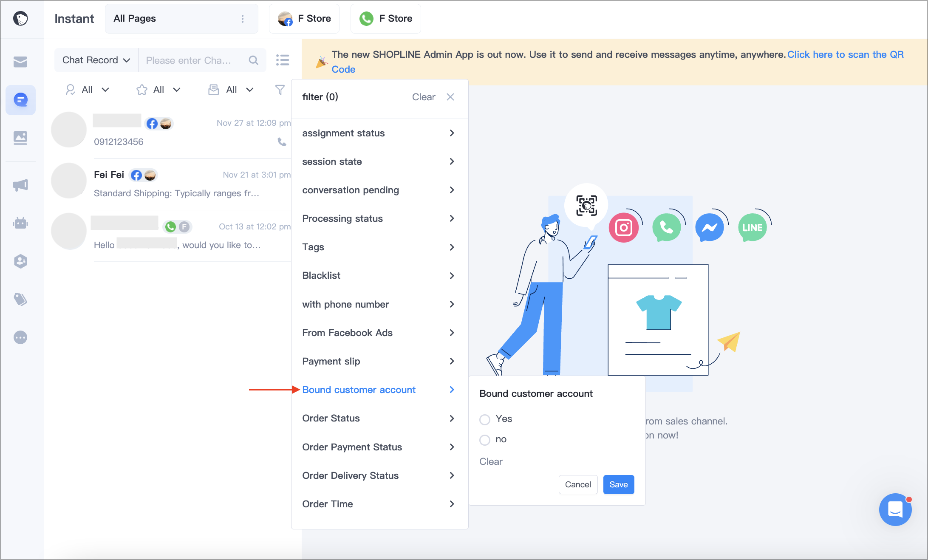This screenshot has height=560, width=928.
Task: Open the scan the QR Code link
Action: tap(845, 55)
